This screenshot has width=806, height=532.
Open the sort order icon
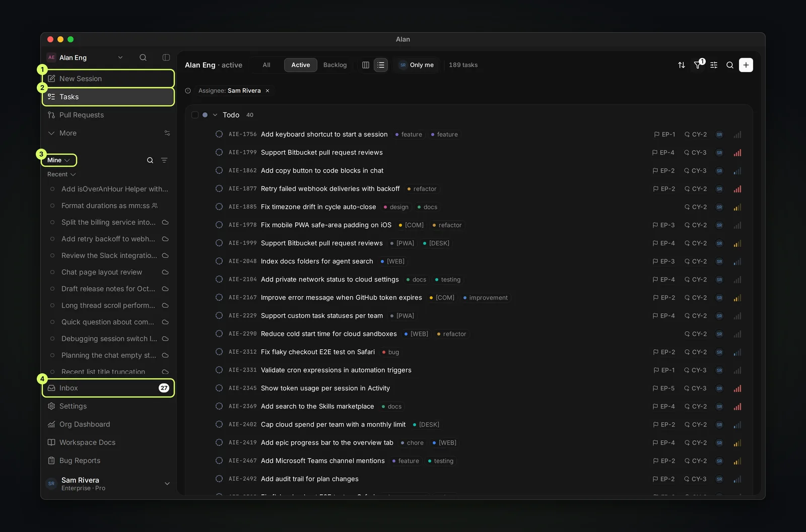pos(682,65)
